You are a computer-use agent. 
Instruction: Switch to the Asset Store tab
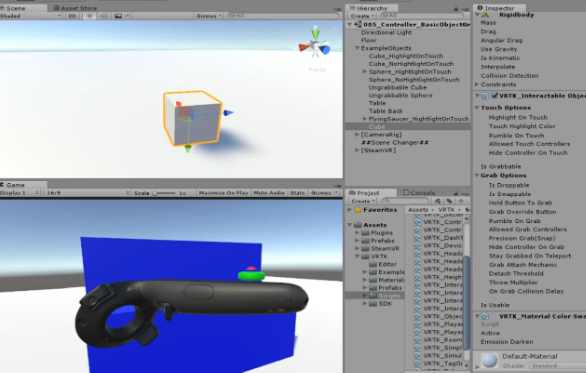click(75, 8)
